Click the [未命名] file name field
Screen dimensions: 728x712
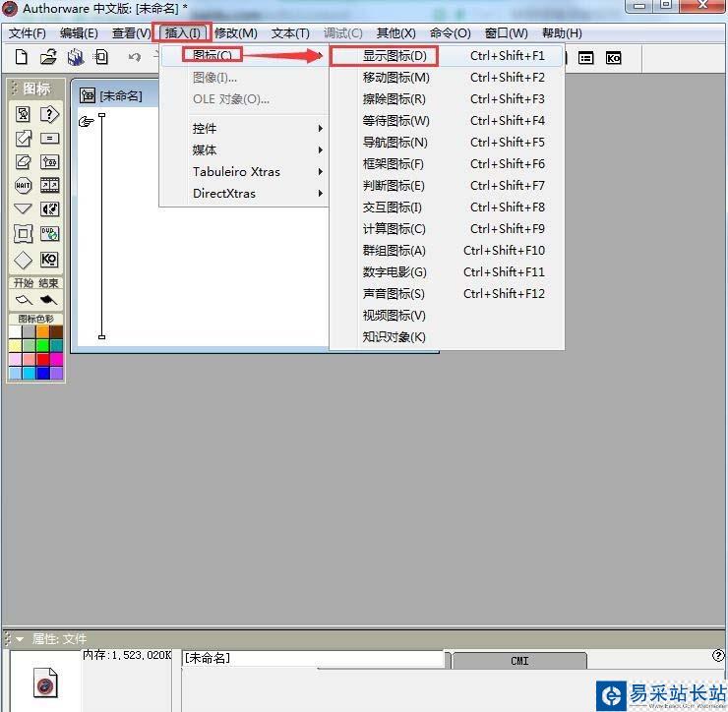coord(314,658)
